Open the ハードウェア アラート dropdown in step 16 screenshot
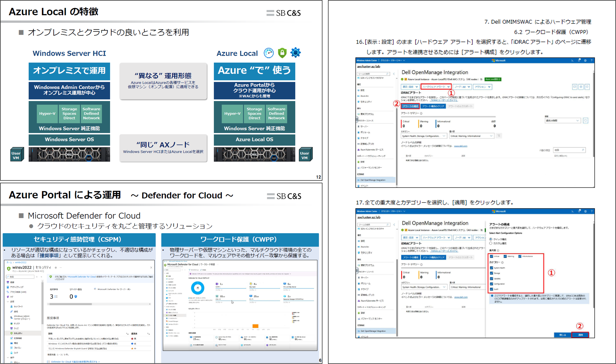This screenshot has width=616, height=364. [x=436, y=87]
